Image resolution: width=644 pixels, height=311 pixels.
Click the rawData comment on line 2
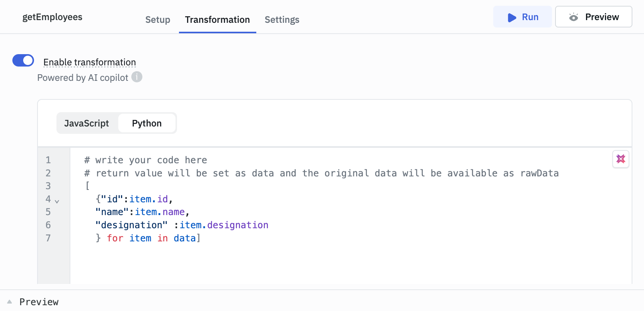click(539, 173)
